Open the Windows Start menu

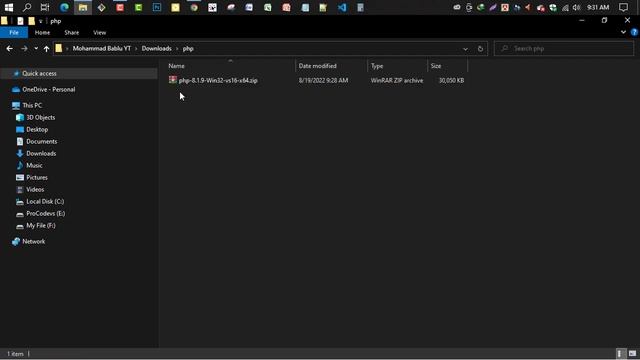[x=9, y=7]
